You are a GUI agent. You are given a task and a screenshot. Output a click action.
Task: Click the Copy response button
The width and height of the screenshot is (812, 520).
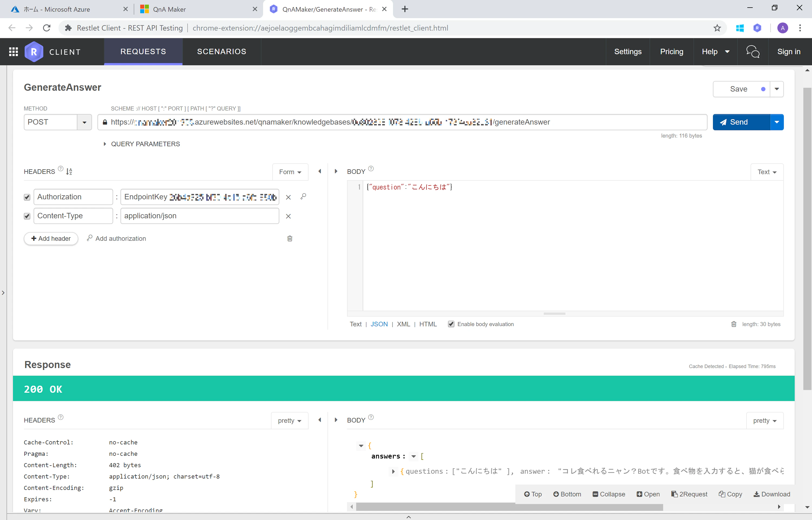pyautogui.click(x=731, y=494)
